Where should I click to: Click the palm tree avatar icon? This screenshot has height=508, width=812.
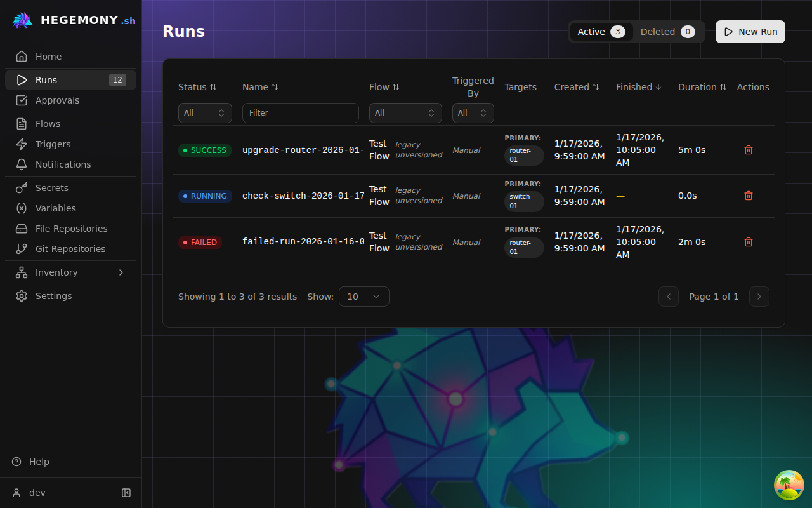[x=789, y=485]
